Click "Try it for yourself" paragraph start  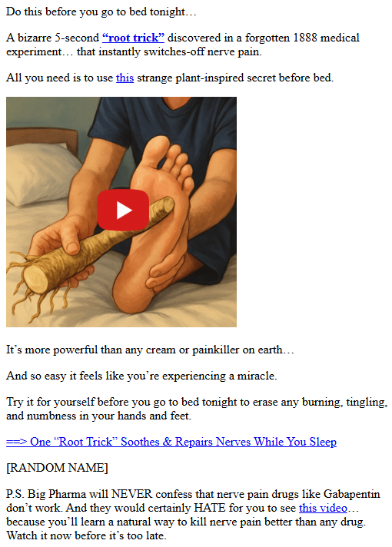(x=51, y=402)
